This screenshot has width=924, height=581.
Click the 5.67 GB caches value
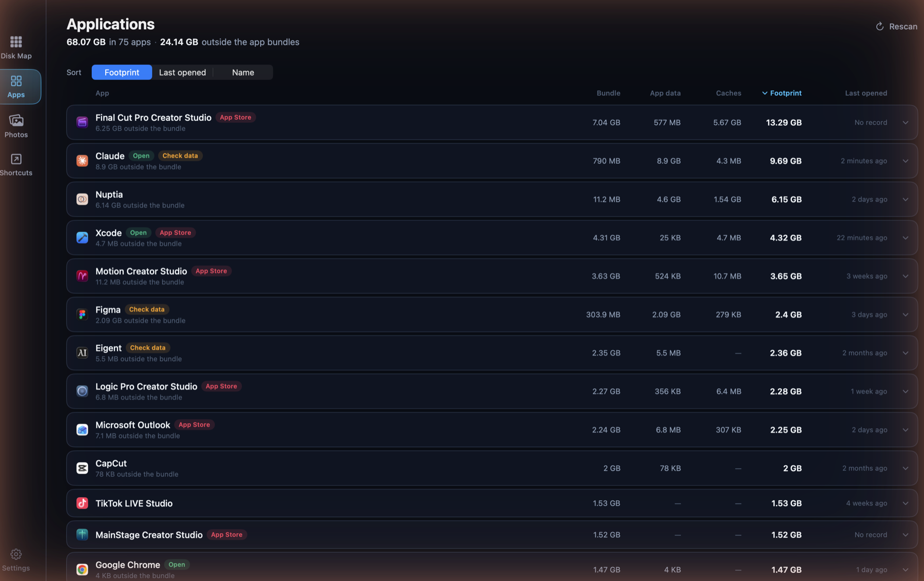(727, 123)
